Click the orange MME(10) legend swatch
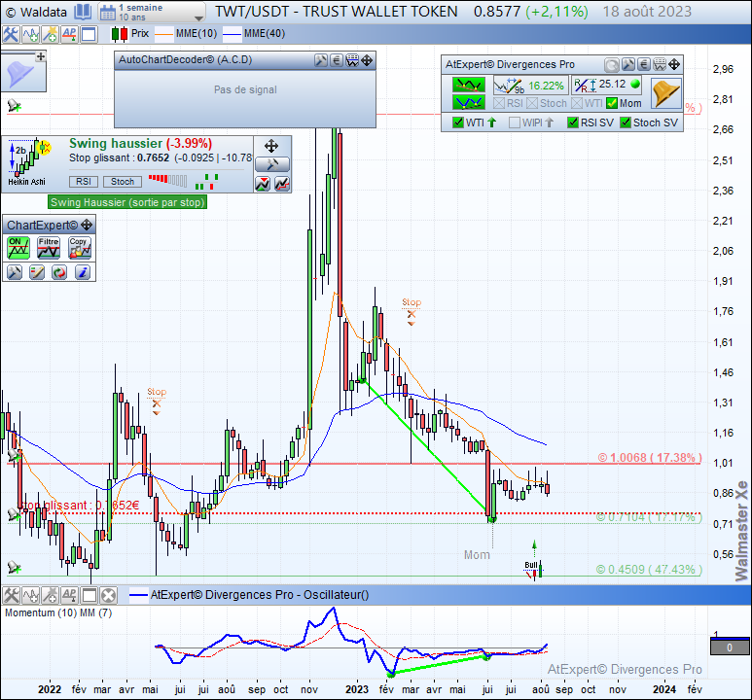The image size is (752, 700). 164,34
